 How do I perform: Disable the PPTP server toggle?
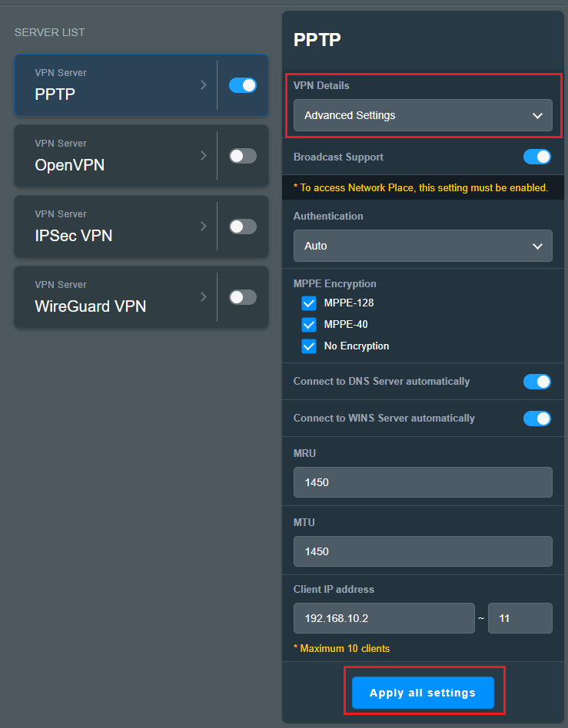coord(243,85)
